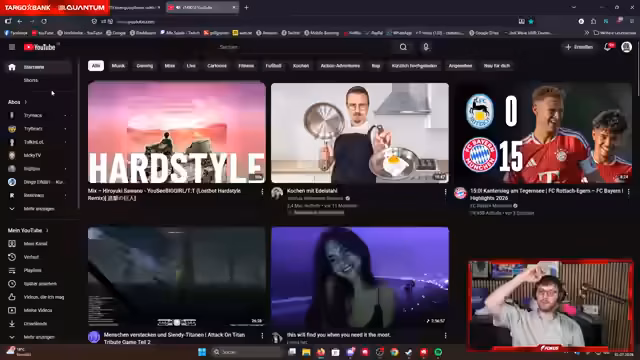The height and width of the screenshot is (360, 640).
Task: Open the HARDSTYLE mix thumbnail
Action: [x=177, y=132]
